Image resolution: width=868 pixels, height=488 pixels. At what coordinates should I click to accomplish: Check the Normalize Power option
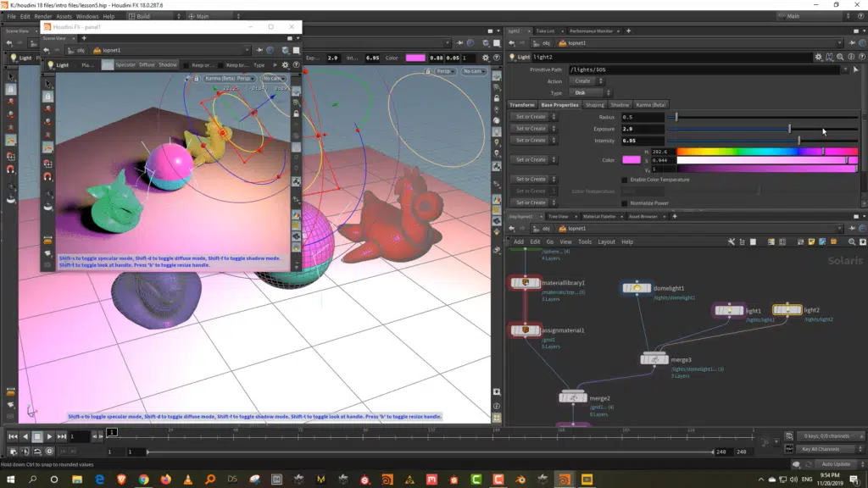pos(624,202)
